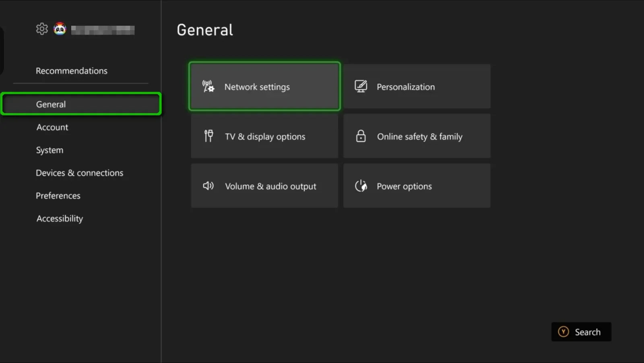644x363 pixels.
Task: Go to System settings
Action: pos(50,150)
